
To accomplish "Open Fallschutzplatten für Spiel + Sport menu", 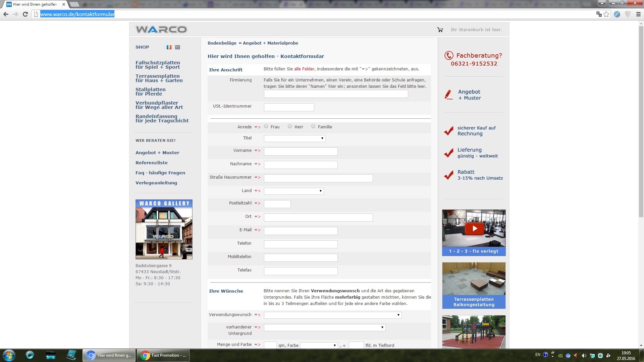I will (158, 65).
